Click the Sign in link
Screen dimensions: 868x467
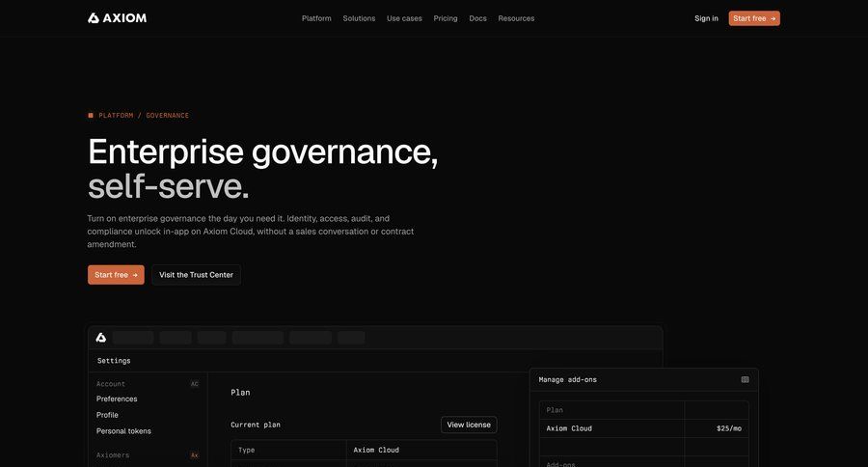706,18
